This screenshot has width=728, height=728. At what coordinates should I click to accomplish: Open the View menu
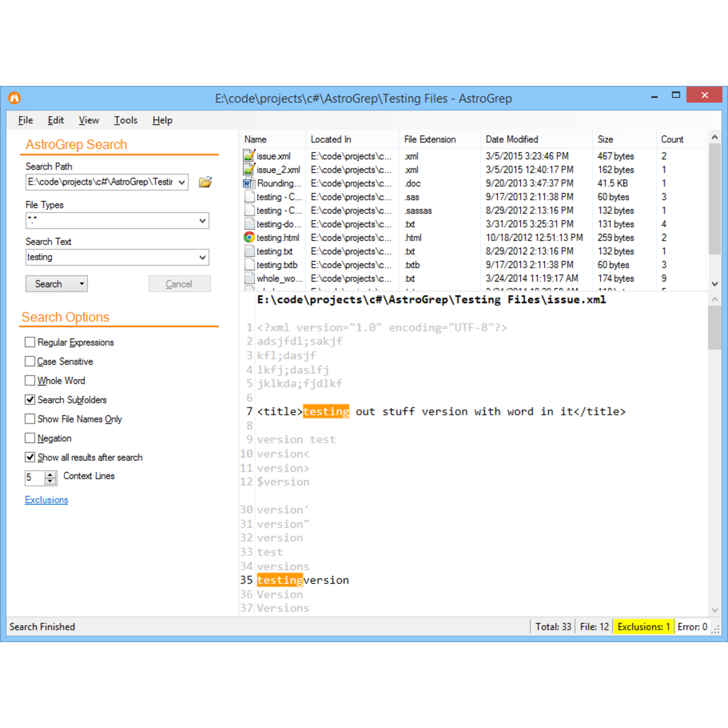[x=89, y=120]
